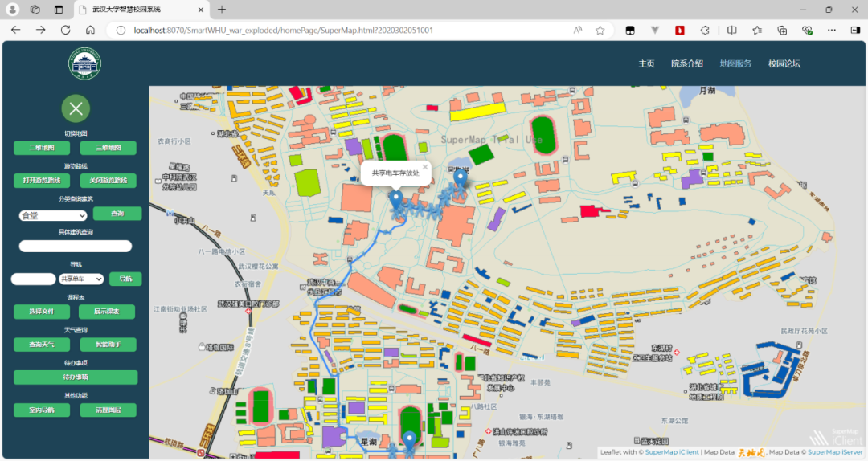The height and width of the screenshot is (461, 868).
Task: Open the browser settings ellipsis menu
Action: [x=830, y=30]
